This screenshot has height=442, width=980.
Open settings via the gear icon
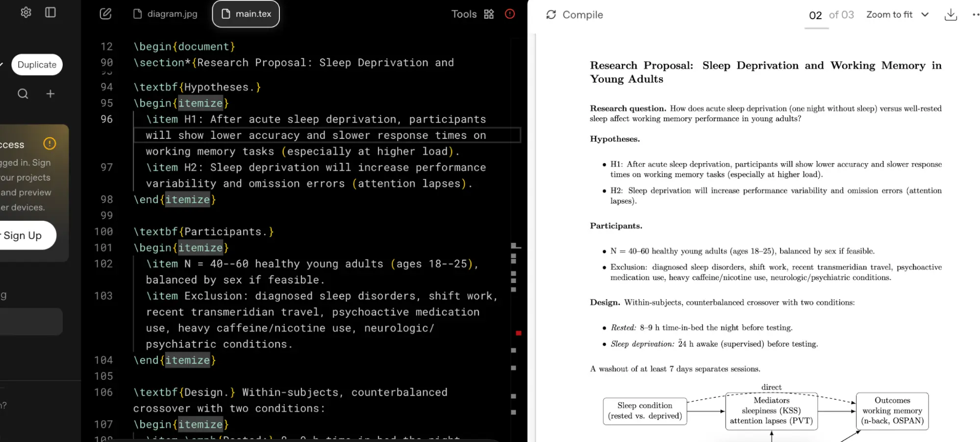tap(26, 13)
